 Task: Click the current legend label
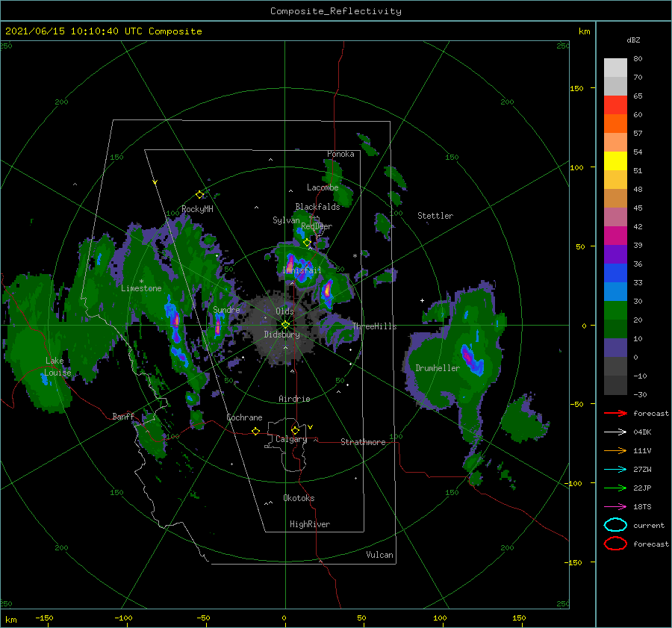[x=649, y=525]
